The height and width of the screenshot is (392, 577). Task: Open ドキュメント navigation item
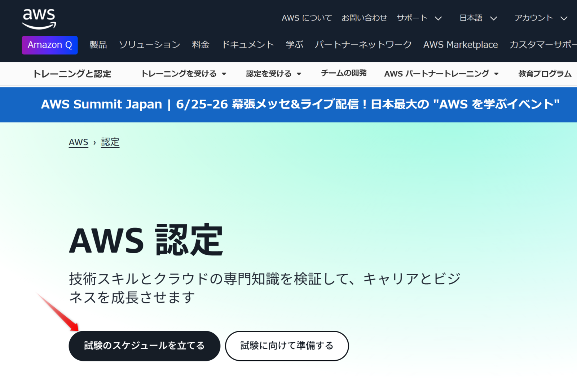[248, 45]
